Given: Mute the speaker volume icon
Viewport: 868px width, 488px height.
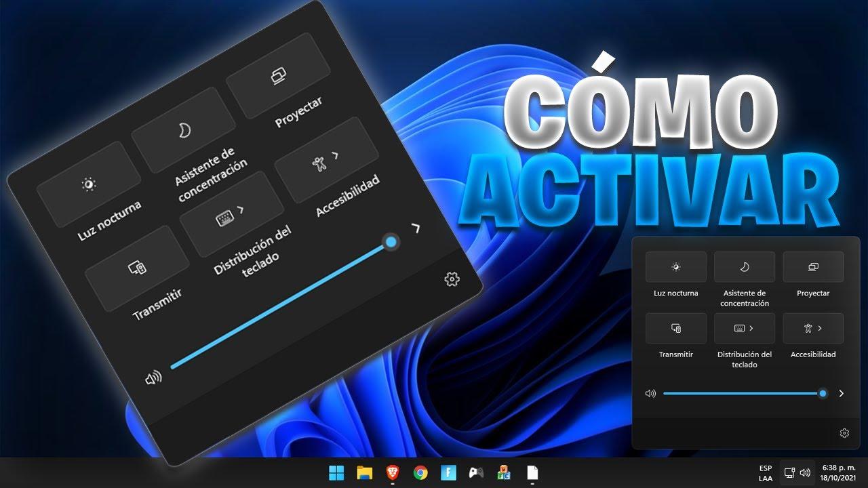Looking at the screenshot, I should coord(651,393).
